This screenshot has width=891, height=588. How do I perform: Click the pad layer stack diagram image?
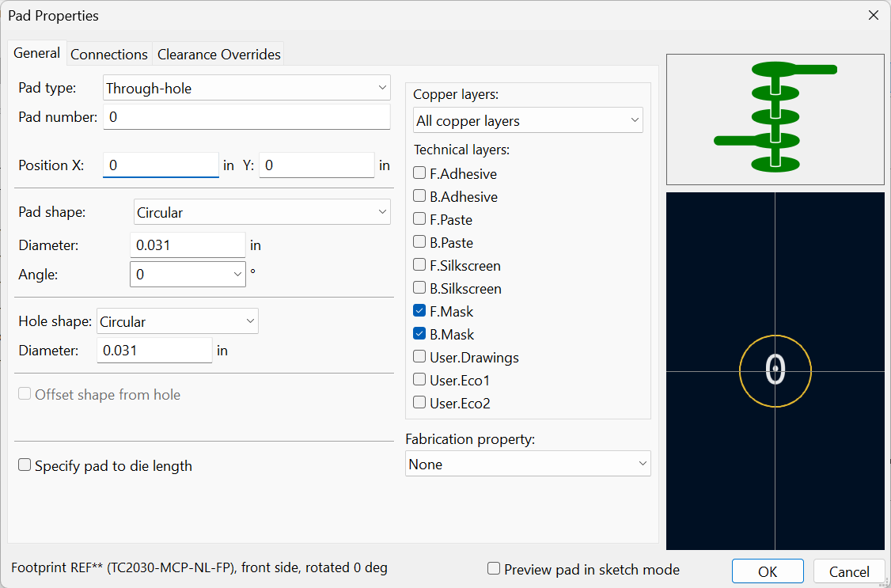tap(775, 119)
